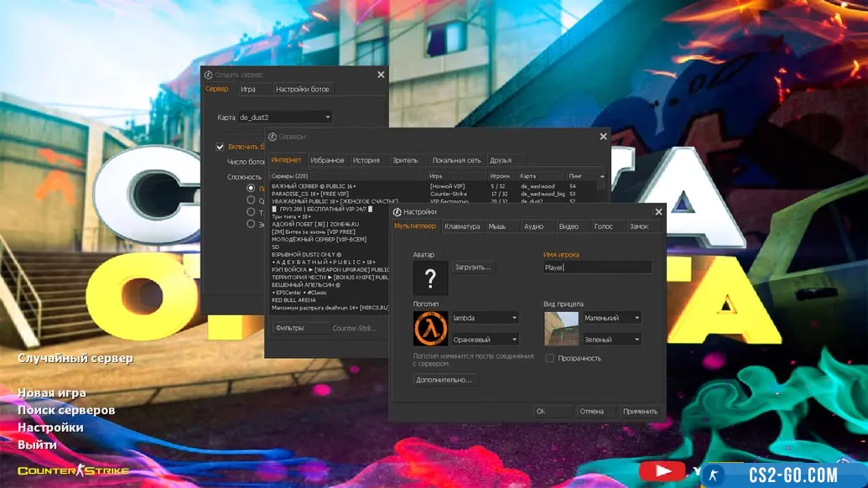This screenshot has width=868, height=488.
Task: Close the Настройки settings window
Action: [x=658, y=212]
